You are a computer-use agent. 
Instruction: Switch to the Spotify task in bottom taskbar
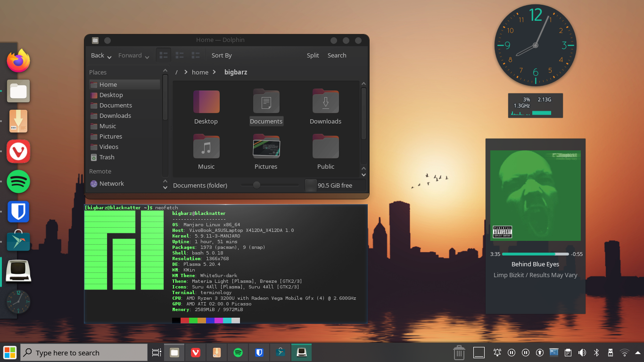[x=238, y=353]
